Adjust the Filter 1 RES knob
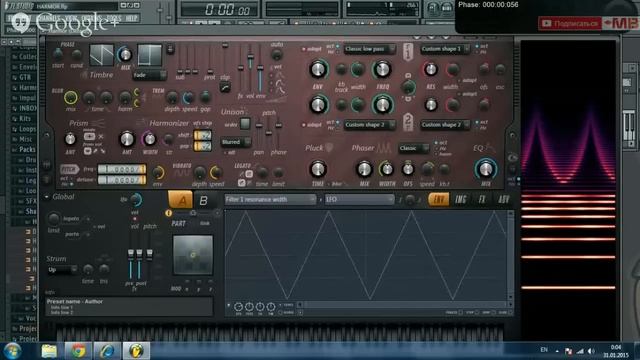The image size is (640, 360). click(x=431, y=69)
